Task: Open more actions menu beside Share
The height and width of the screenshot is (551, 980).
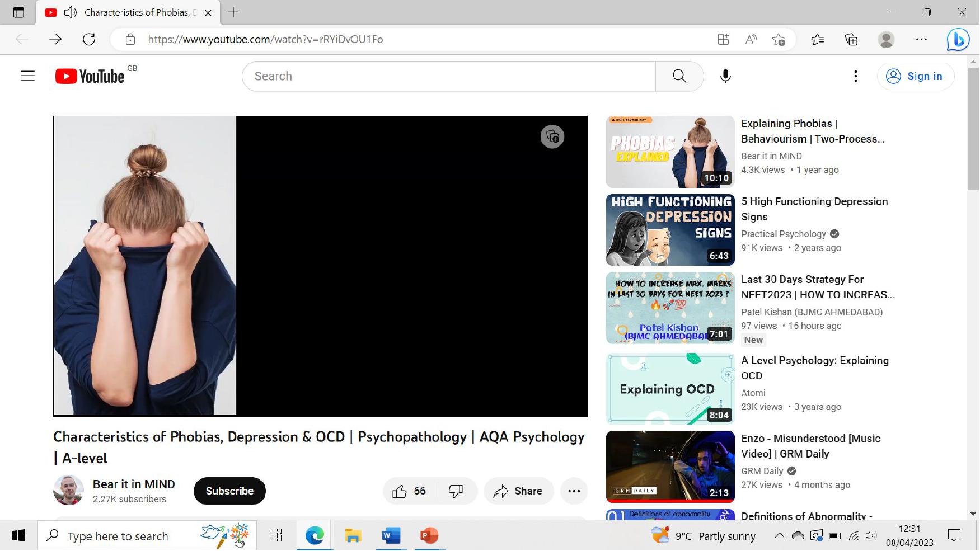Action: [574, 491]
